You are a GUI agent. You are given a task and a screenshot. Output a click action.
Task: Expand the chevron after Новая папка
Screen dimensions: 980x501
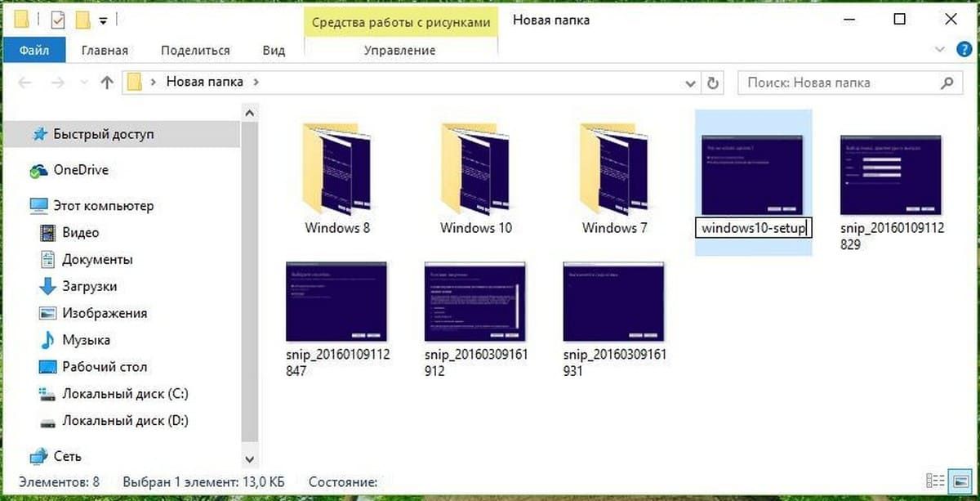[256, 83]
